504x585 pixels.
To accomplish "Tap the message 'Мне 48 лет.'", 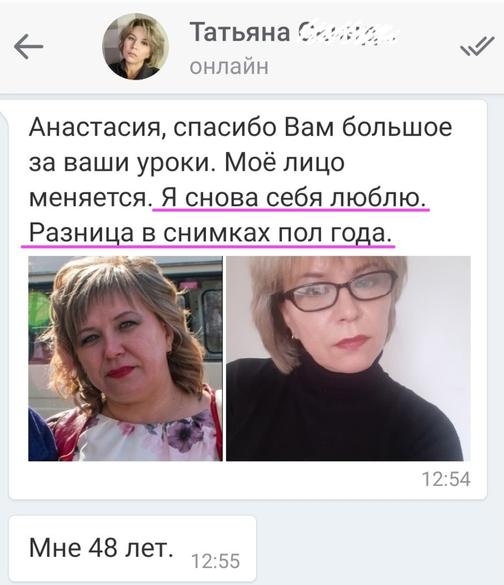I will coord(101,548).
